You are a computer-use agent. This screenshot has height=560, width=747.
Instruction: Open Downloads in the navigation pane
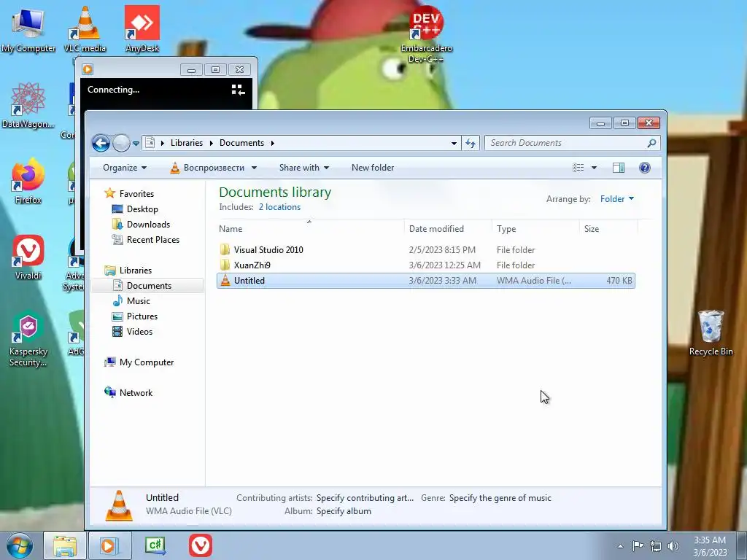(148, 225)
